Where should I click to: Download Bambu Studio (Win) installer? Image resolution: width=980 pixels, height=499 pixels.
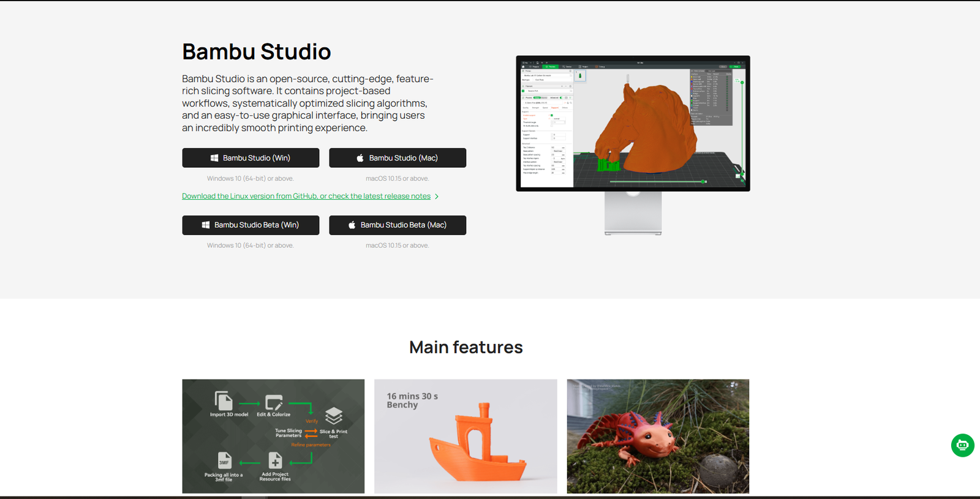pos(251,158)
